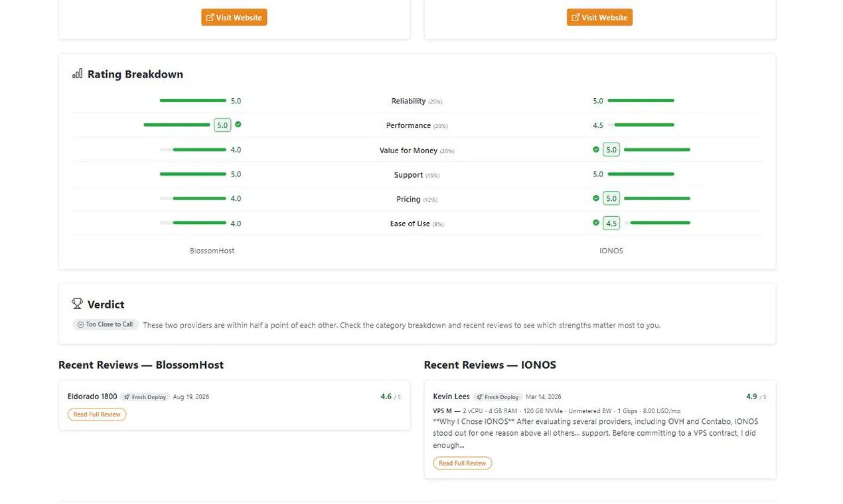Viewport: 843px width, 504px height.
Task: Click the BlossomHost Reliability rating bar
Action: coord(192,101)
